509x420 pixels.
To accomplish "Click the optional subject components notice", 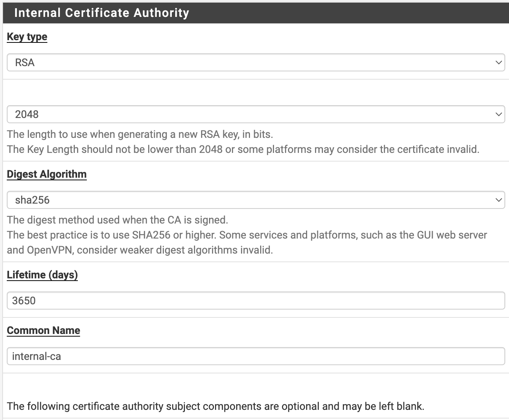I will pos(215,406).
